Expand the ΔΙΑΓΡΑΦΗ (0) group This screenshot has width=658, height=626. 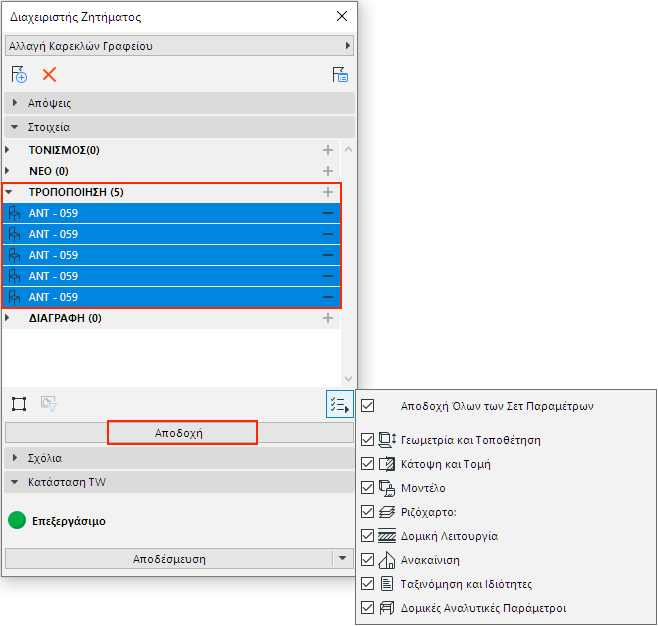coord(8,318)
